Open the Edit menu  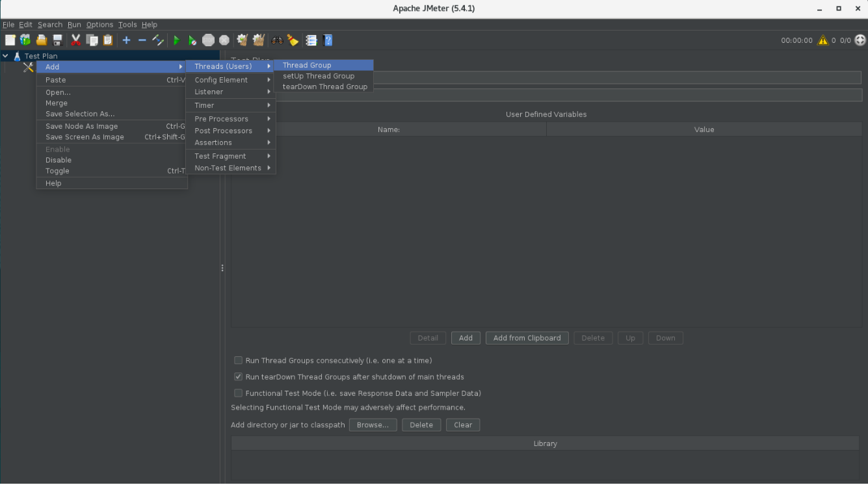coord(25,25)
